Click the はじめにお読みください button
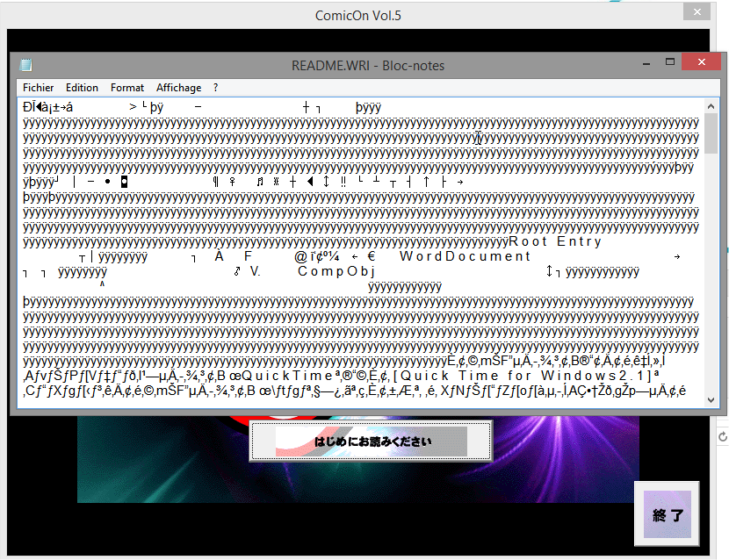The image size is (729, 560). (x=371, y=441)
